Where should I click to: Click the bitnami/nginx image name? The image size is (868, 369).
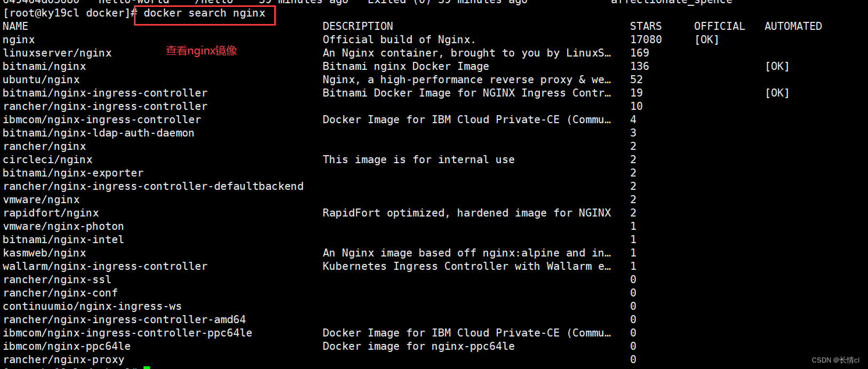[x=44, y=66]
